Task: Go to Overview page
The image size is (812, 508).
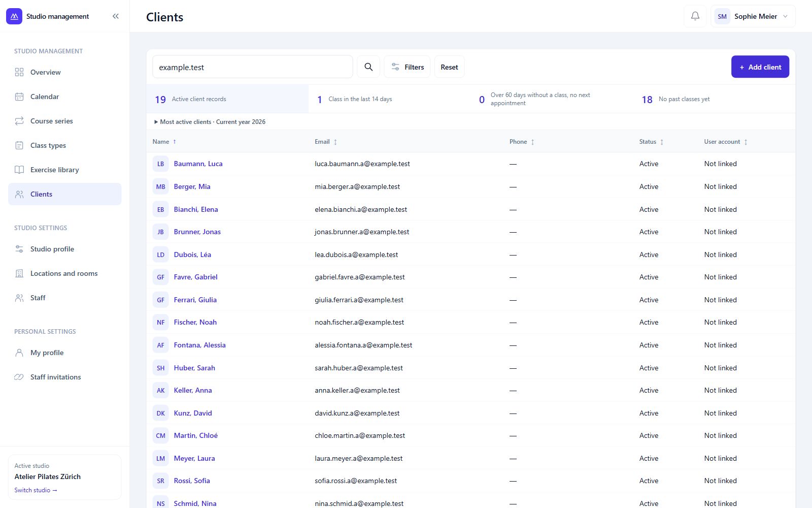Action: pos(65,72)
